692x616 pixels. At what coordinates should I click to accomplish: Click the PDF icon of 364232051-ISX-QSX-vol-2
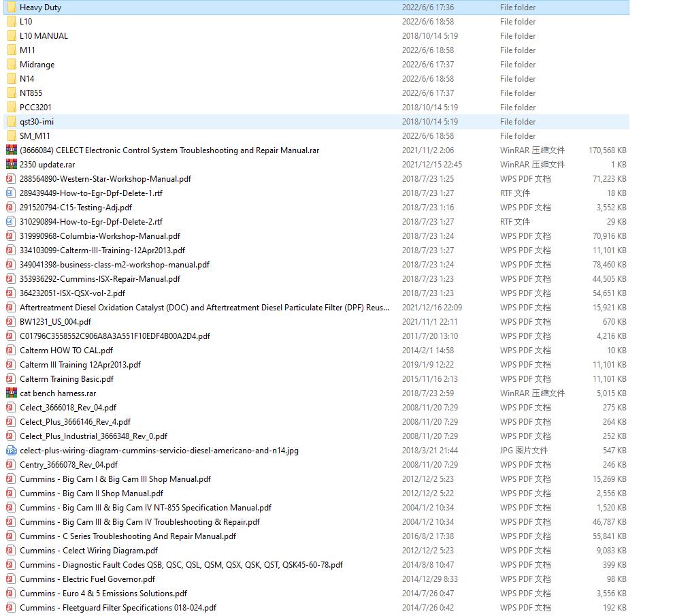click(x=11, y=293)
